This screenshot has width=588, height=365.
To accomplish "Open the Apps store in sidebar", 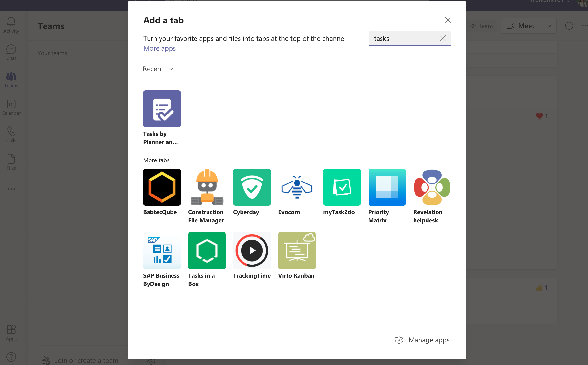I will pos(11,333).
